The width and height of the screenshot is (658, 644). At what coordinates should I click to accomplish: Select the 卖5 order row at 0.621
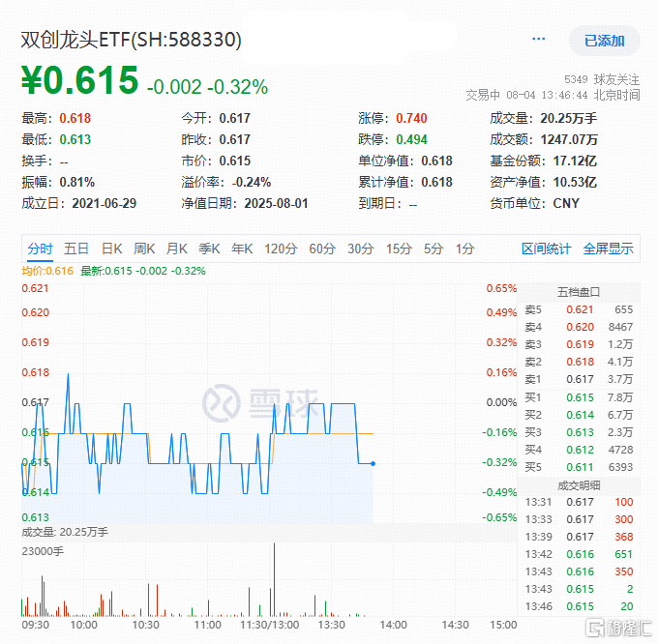[x=579, y=309]
